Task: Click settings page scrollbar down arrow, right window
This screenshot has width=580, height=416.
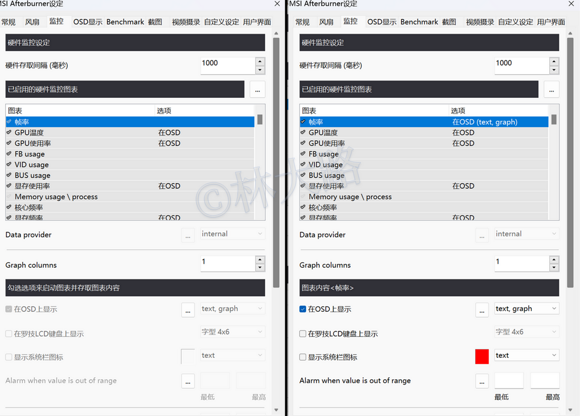Action: click(x=570, y=410)
